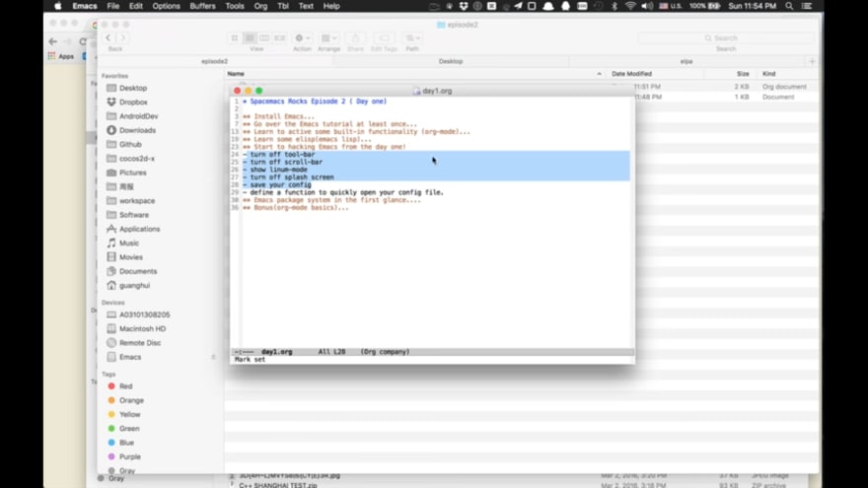The height and width of the screenshot is (488, 868).
Task: Select AndroidDev in Finder sidebar
Action: coord(138,116)
